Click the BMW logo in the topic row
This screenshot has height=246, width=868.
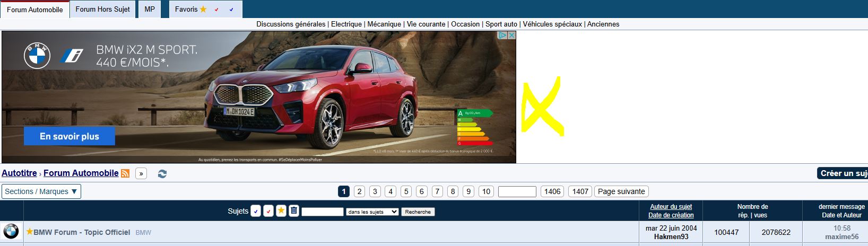(11, 232)
